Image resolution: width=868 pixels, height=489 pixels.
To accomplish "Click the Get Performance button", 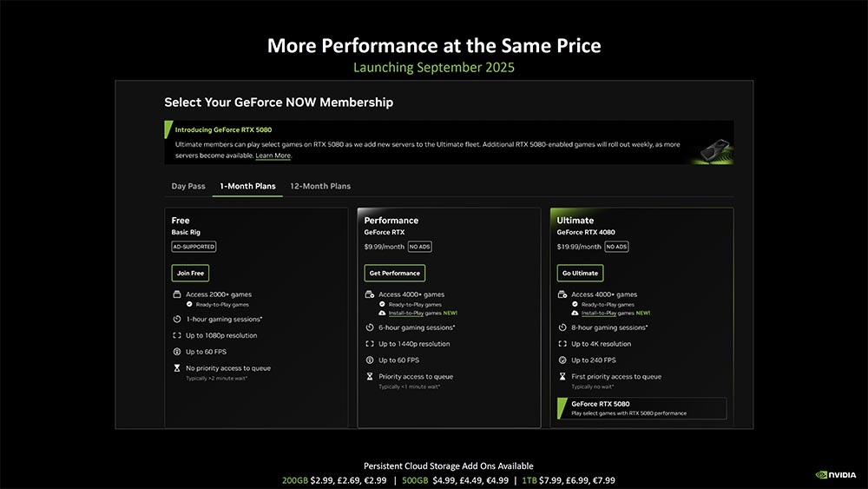I will click(395, 273).
